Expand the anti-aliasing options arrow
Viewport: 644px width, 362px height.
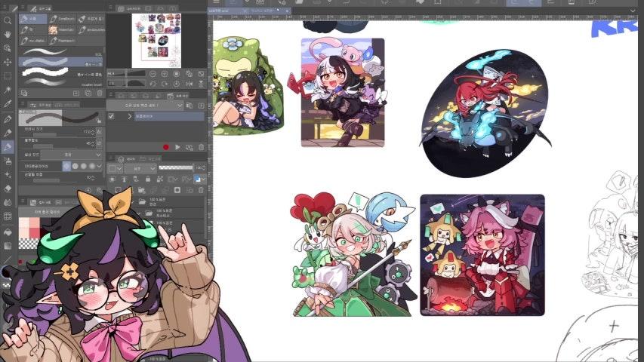[x=99, y=166]
